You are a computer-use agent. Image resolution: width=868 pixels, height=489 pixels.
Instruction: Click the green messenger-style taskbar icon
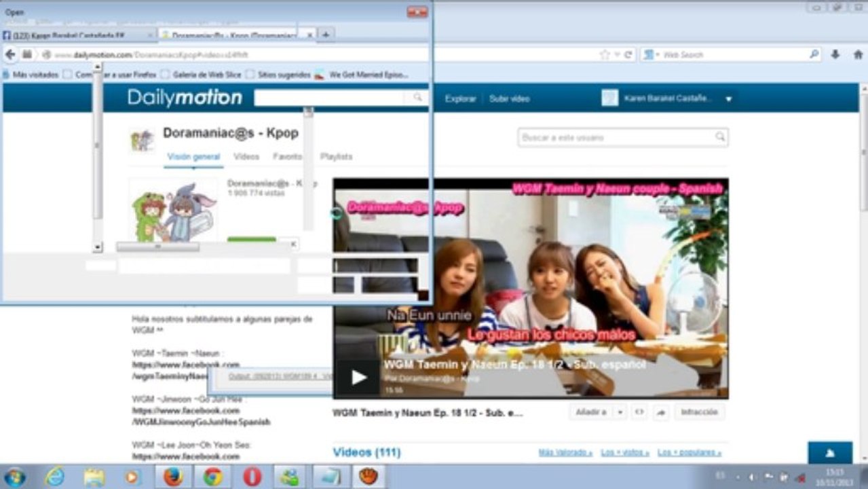[291, 477]
